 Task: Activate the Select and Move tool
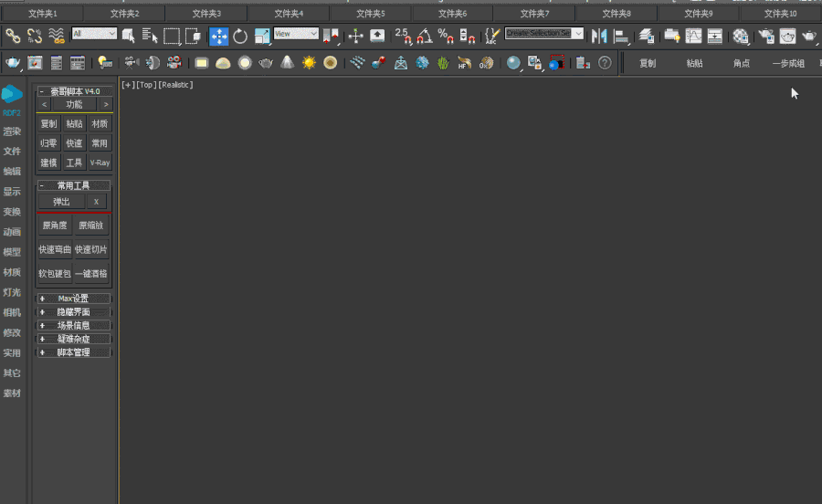[218, 37]
